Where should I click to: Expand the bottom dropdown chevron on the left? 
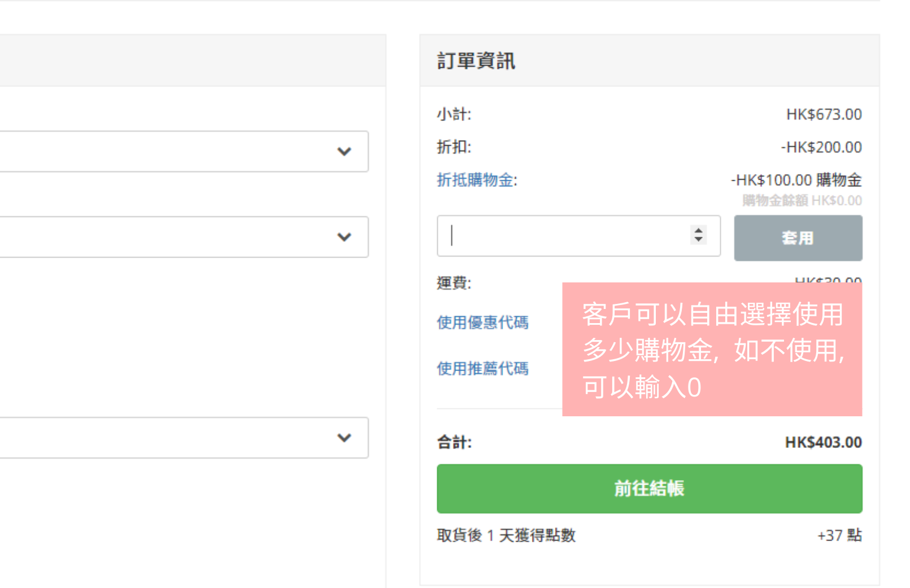pyautogui.click(x=344, y=438)
